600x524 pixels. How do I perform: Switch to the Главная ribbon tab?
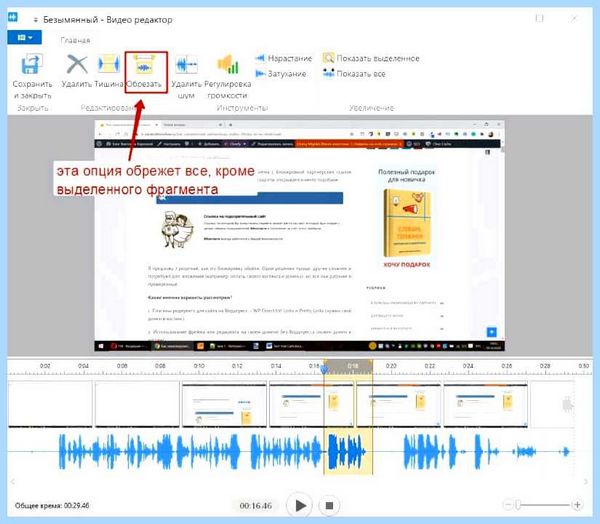[75, 40]
